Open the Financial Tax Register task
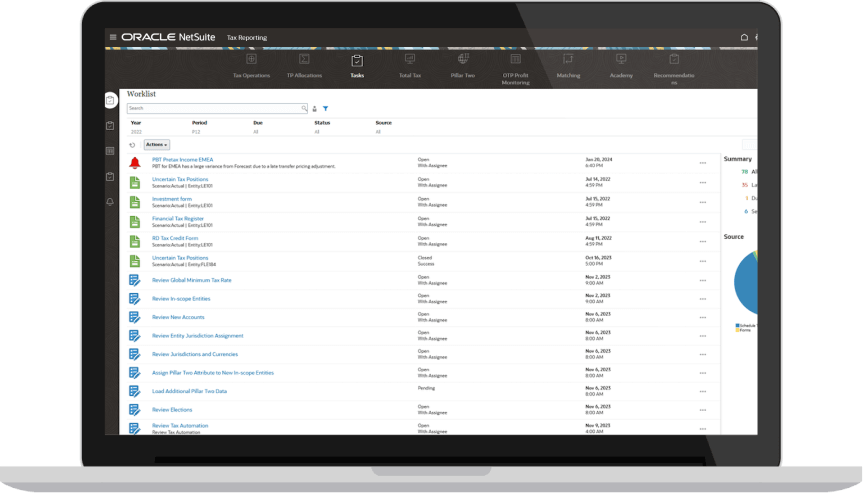This screenshot has height=493, width=863. 178,218
